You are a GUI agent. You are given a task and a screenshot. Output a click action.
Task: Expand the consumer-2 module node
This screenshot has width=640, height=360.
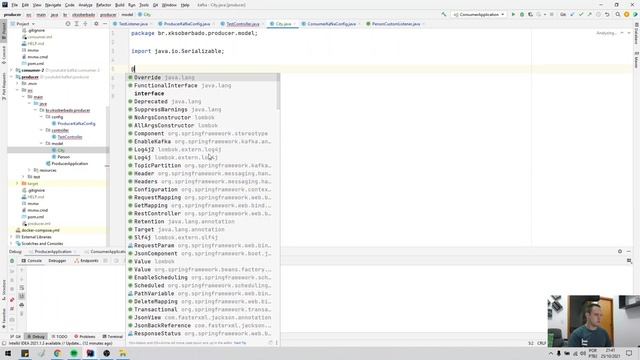(11, 70)
